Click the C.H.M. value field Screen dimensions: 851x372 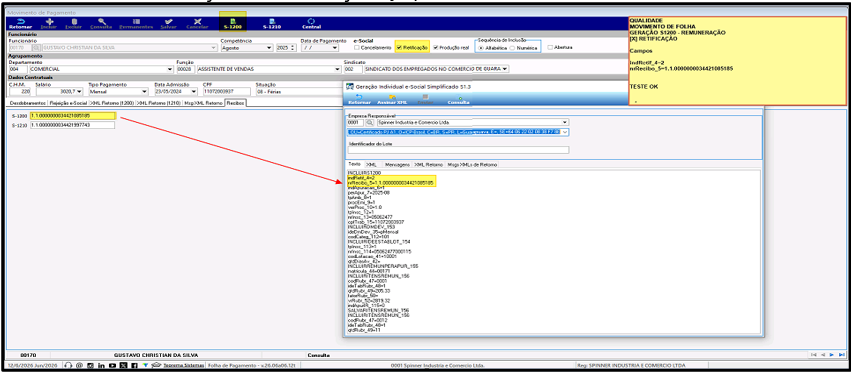coord(20,92)
